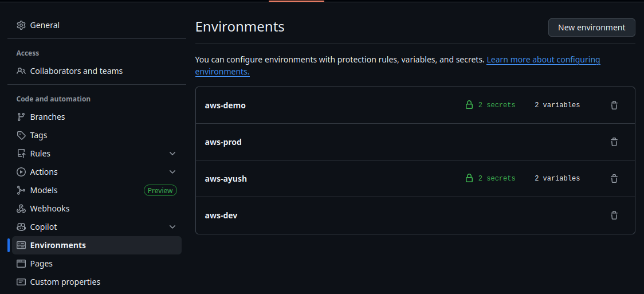Delete the aws-demo environment via trash icon
The height and width of the screenshot is (294, 644).
(x=614, y=105)
